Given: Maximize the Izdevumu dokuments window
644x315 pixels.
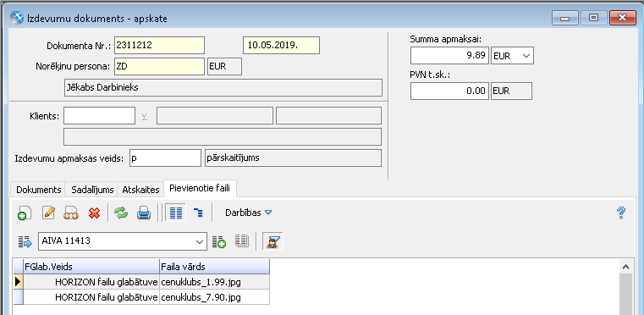Looking at the screenshot, I should click(593, 18).
